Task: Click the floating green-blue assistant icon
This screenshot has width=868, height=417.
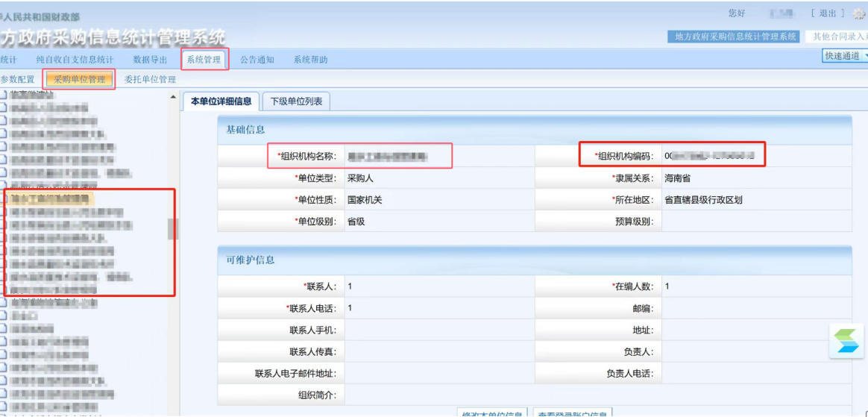Action: tap(846, 342)
